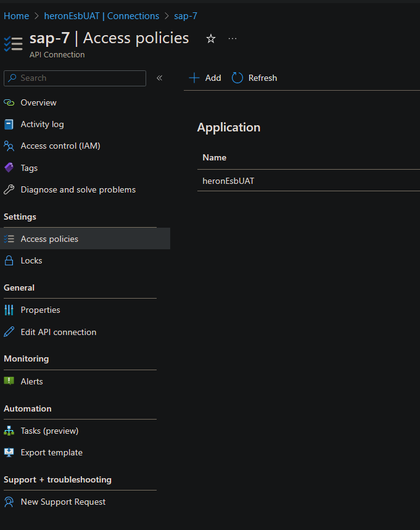This screenshot has width=420, height=530.
Task: Click the Properties bars icon
Action: [x=9, y=310]
